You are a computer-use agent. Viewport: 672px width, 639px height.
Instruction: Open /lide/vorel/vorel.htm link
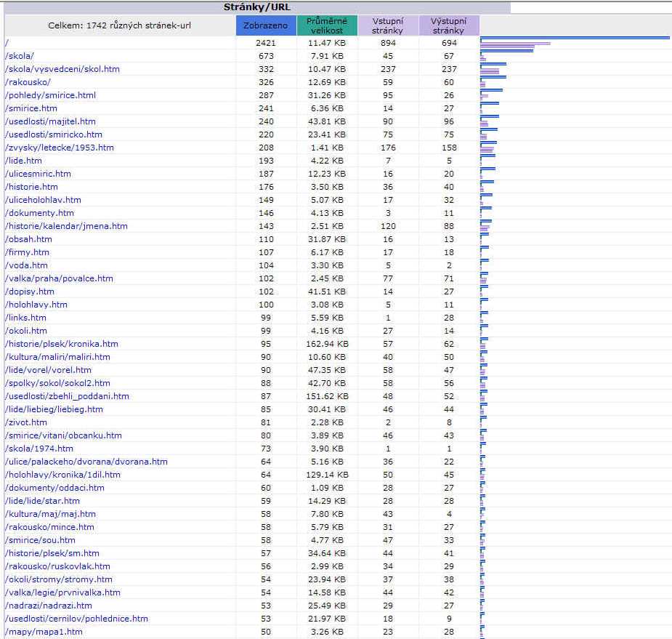48,370
